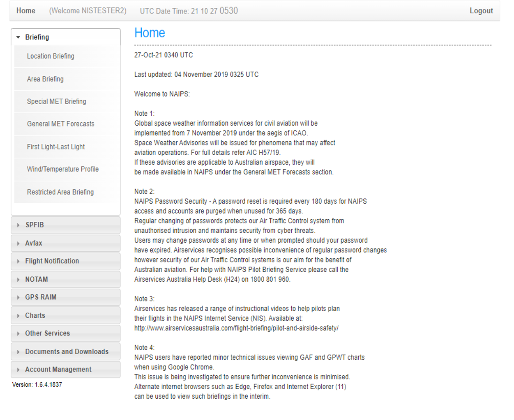Image resolution: width=514 pixels, height=420 pixels.
Task: Click the 'Last updated: 04 November 2019' line
Action: pos(196,75)
